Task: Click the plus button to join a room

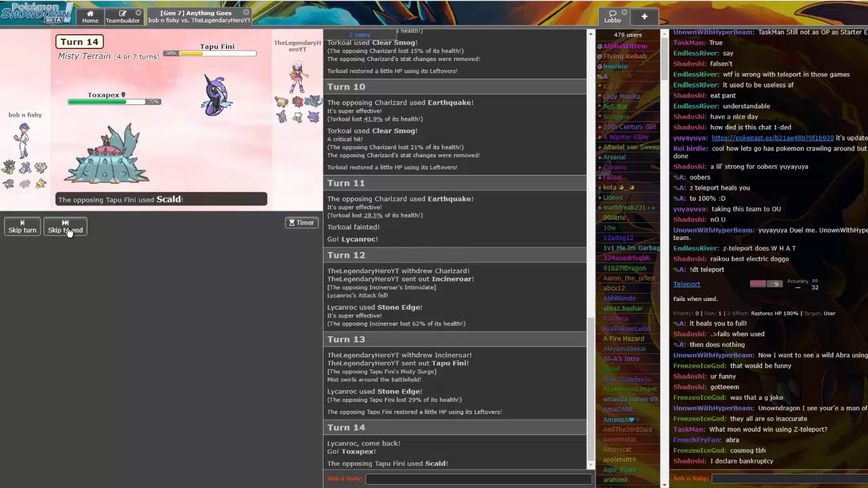Action: coord(644,16)
